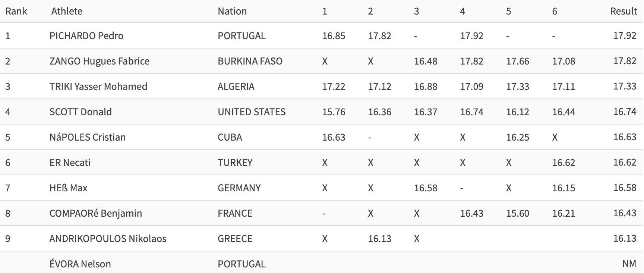The height and width of the screenshot is (273, 644).
Task: Select the Athlete column header
Action: (67, 11)
